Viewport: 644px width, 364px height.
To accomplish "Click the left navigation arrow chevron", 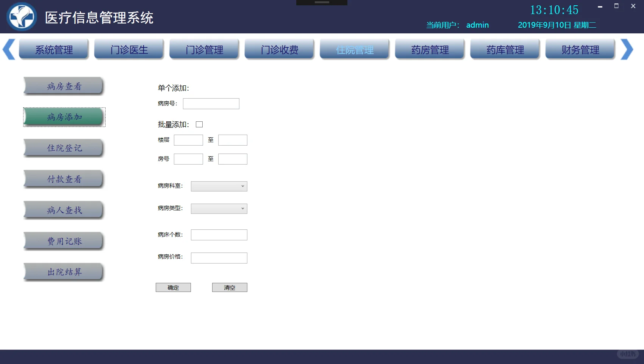I will tap(8, 49).
